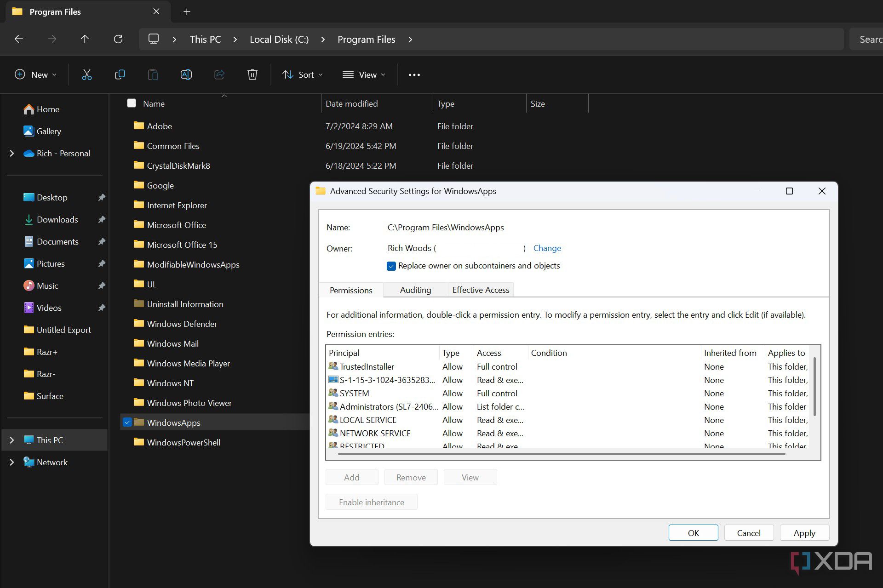Click the Rename toolbar icon
This screenshot has height=588, width=883.
[x=186, y=74]
